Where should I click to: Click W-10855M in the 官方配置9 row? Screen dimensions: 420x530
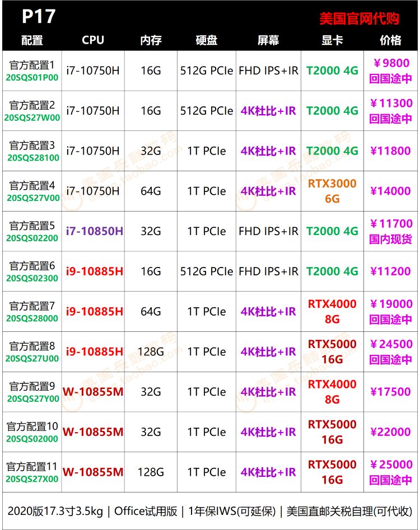[x=93, y=392]
